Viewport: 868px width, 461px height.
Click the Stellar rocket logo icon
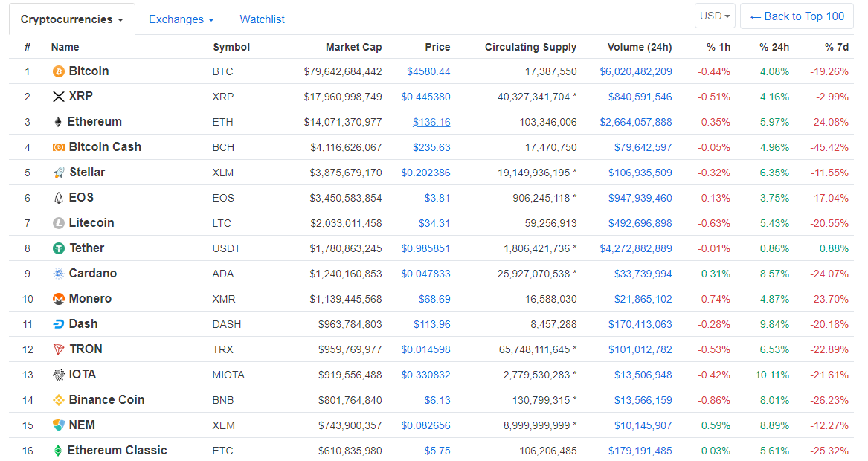click(58, 173)
